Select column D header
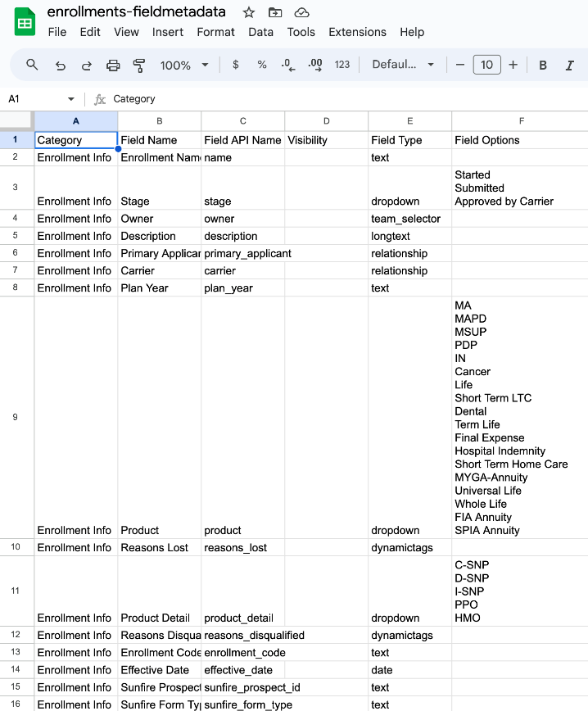This screenshot has height=711, width=588. click(327, 121)
